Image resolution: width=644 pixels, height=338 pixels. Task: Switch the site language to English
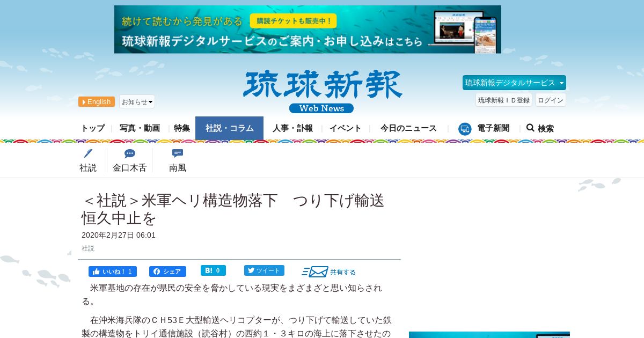97,102
